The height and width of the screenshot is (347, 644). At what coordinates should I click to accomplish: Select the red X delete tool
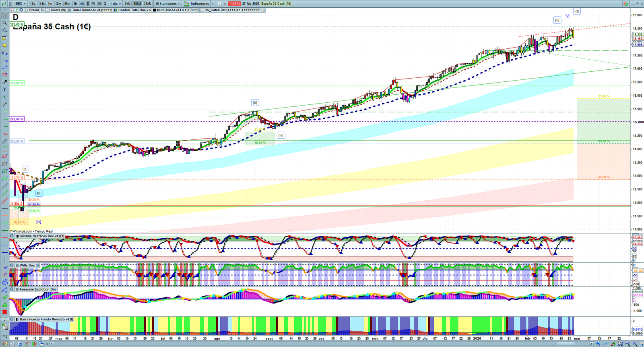point(4,312)
